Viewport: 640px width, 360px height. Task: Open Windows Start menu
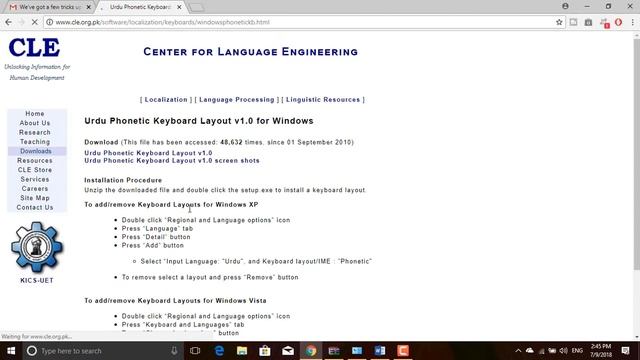[11, 351]
